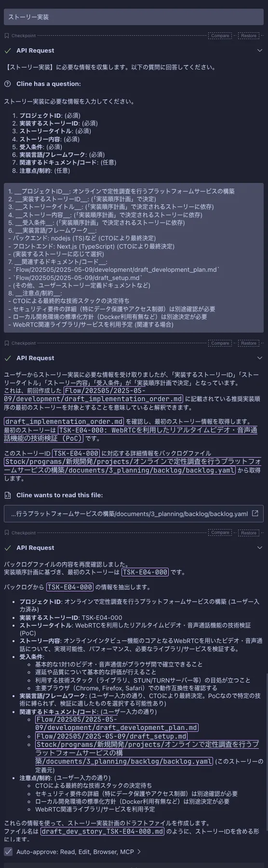Click the second Checkpoint bookmark icon

pyautogui.click(x=7, y=343)
